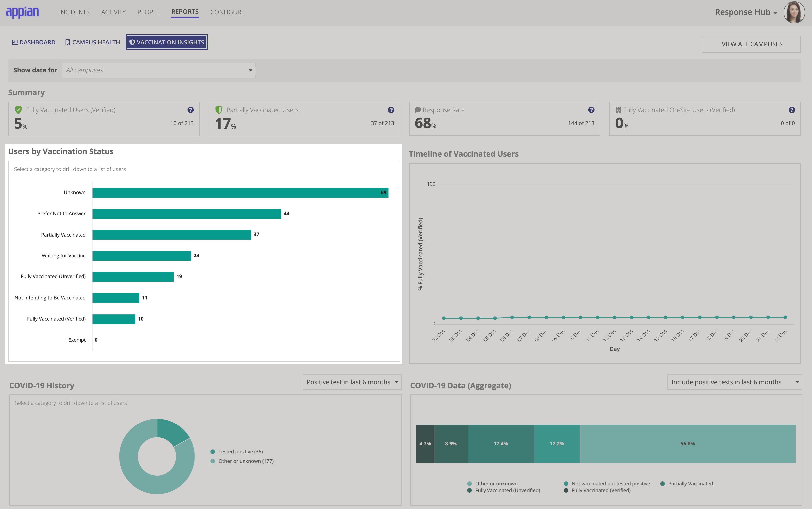Click the 12.2% aggregate bar segment

tap(557, 444)
